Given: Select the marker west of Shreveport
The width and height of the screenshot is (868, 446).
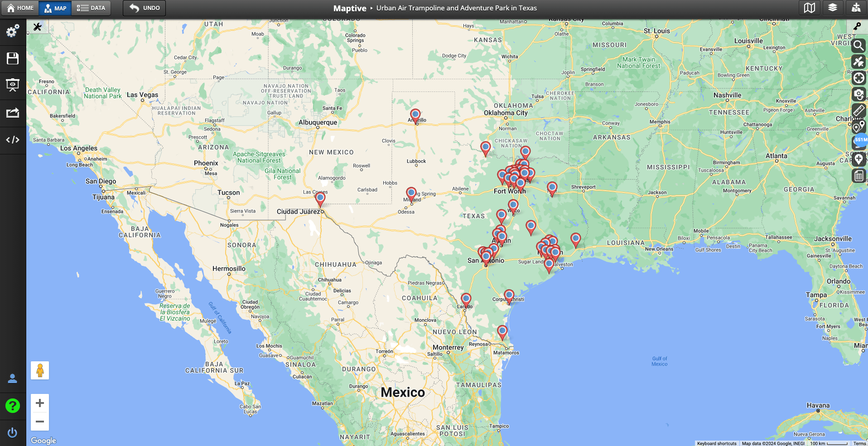Looking at the screenshot, I should [552, 187].
